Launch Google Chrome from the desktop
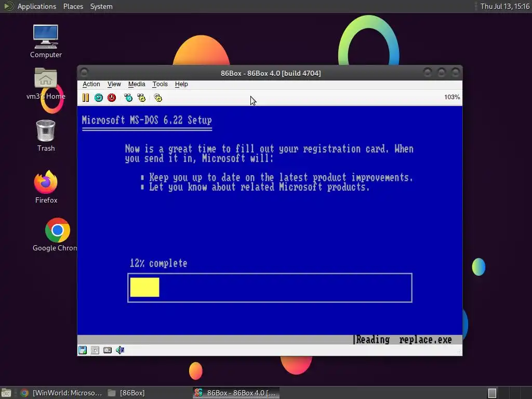 57,234
